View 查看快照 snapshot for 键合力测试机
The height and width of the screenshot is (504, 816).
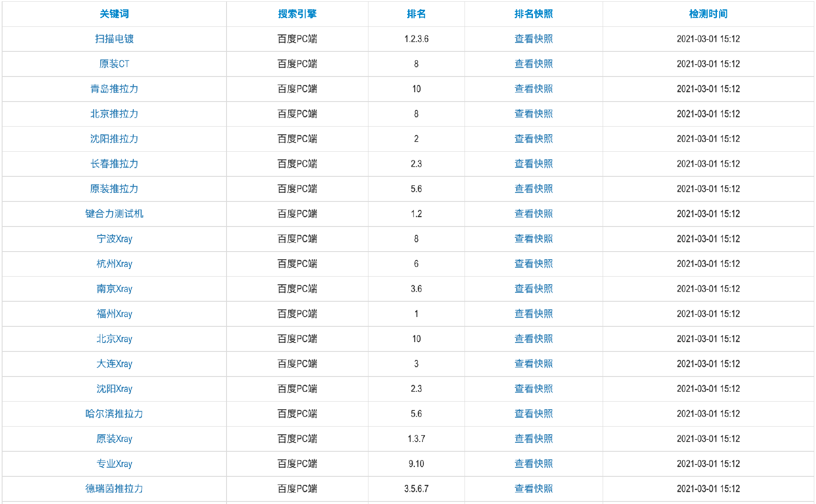coord(534,214)
